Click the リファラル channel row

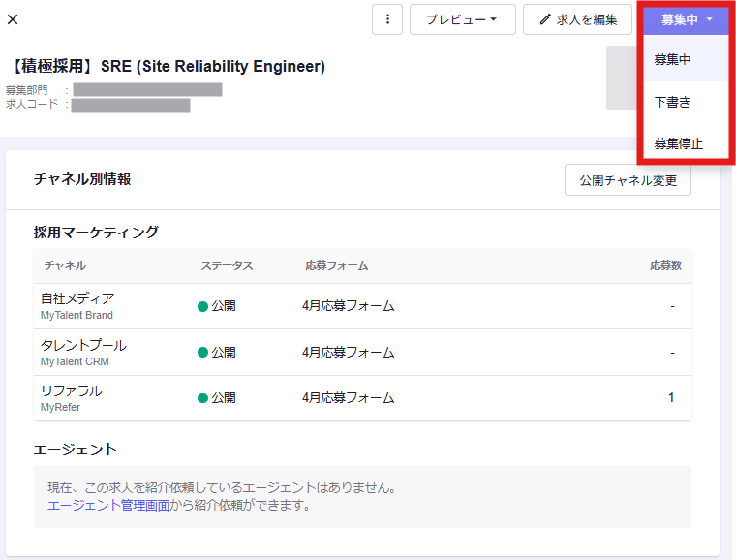click(x=72, y=397)
